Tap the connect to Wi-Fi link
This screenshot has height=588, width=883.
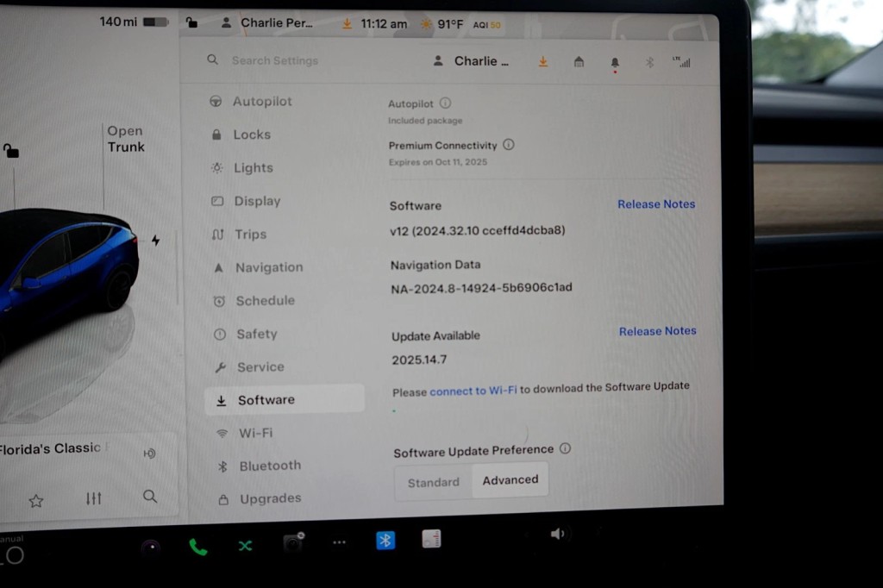pyautogui.click(x=473, y=391)
